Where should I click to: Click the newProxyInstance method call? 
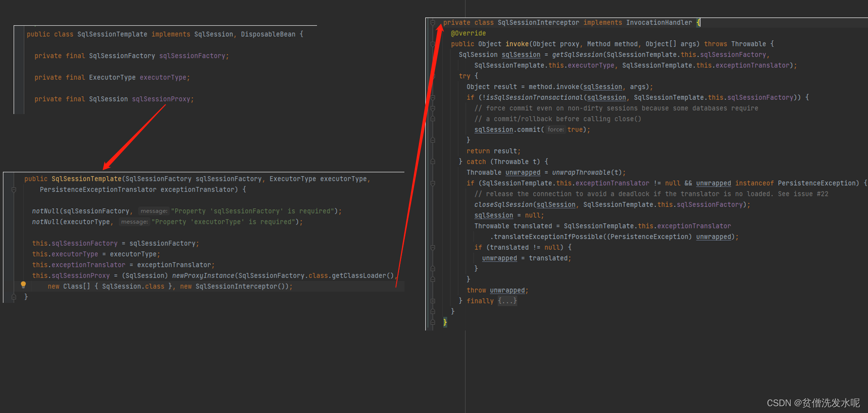coord(203,276)
